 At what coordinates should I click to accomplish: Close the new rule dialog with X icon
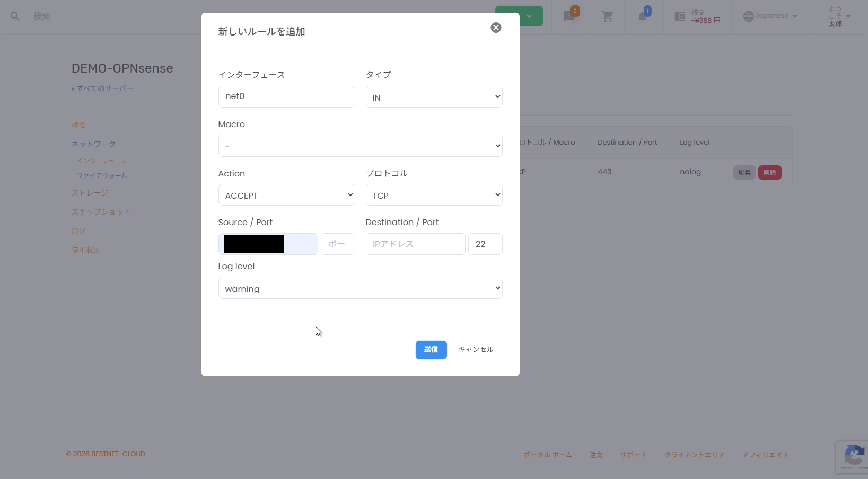tap(496, 28)
